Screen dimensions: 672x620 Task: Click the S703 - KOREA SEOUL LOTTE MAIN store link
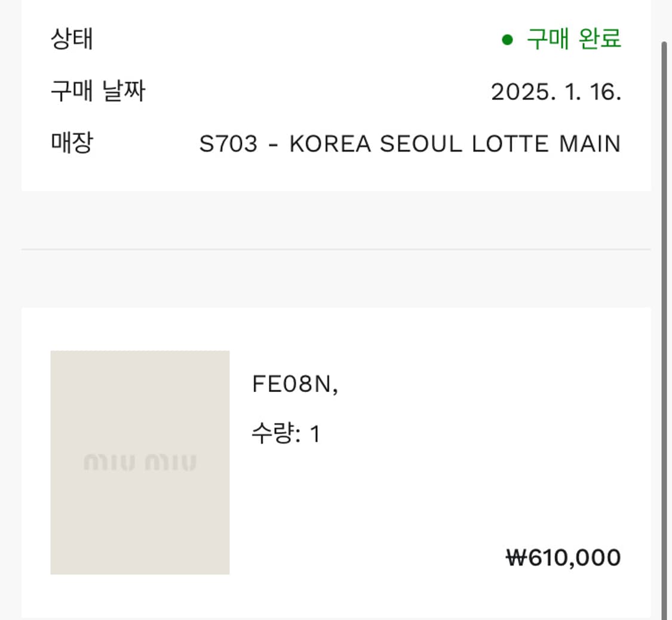coord(411,143)
